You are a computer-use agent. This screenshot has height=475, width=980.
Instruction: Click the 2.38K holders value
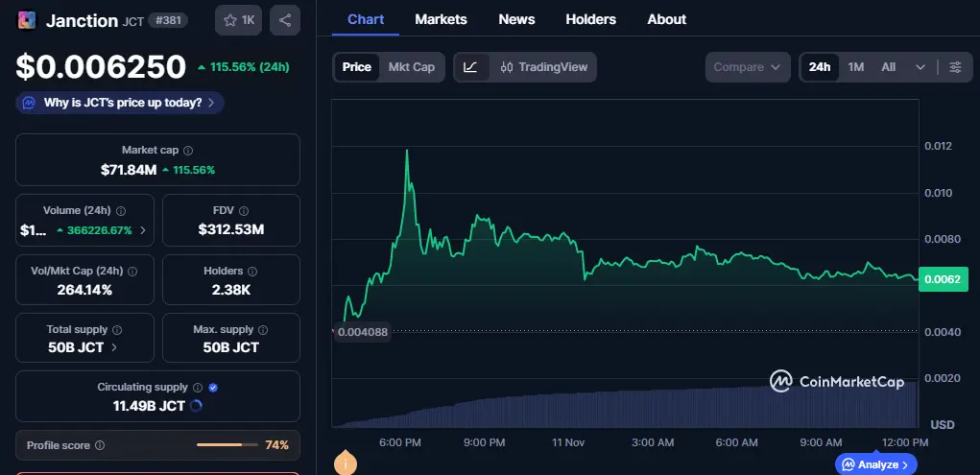231,290
